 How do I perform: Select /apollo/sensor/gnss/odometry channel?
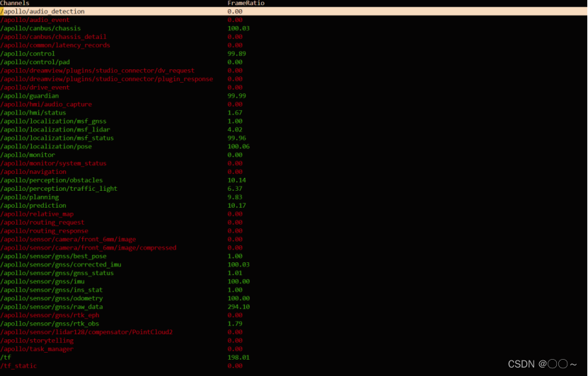click(52, 298)
